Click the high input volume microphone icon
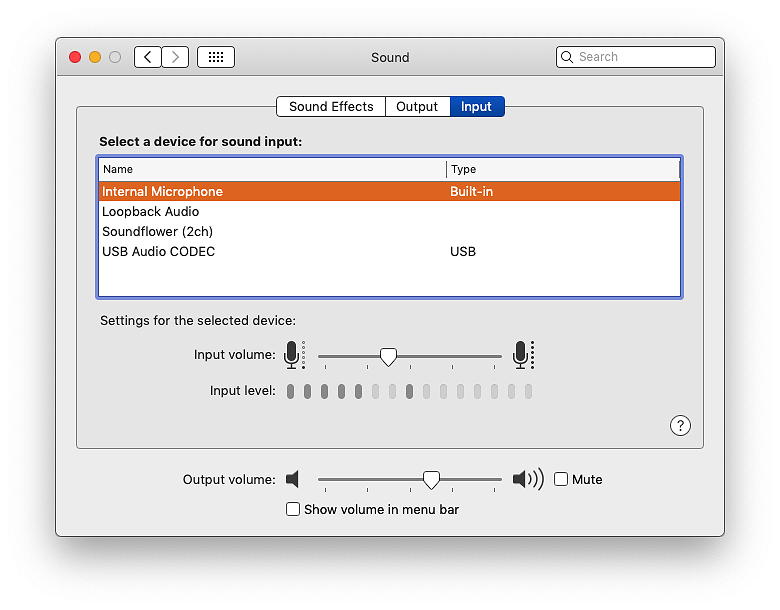The width and height of the screenshot is (780, 610). [x=524, y=355]
